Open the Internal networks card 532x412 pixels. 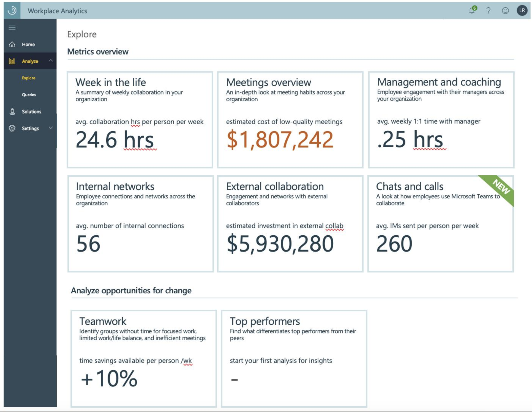(140, 224)
